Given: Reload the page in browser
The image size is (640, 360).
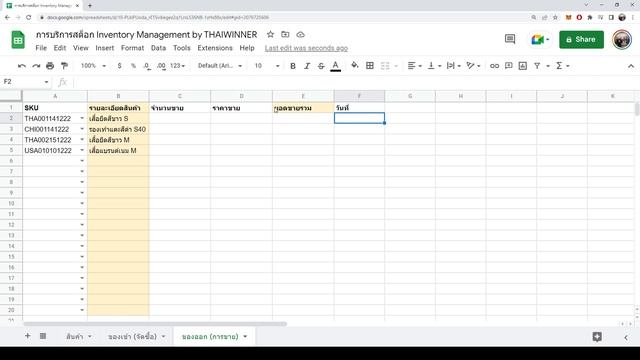Looking at the screenshot, I should point(29,18).
